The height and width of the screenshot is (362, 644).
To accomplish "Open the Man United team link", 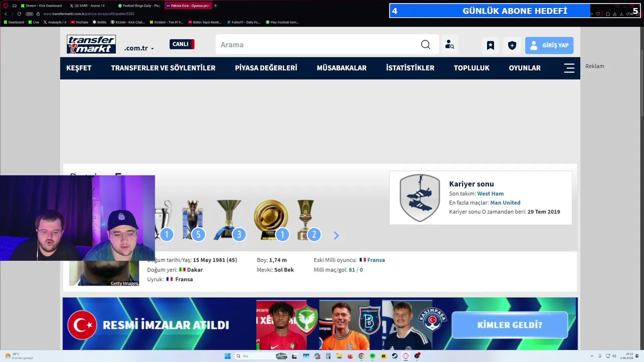I will pos(505,203).
